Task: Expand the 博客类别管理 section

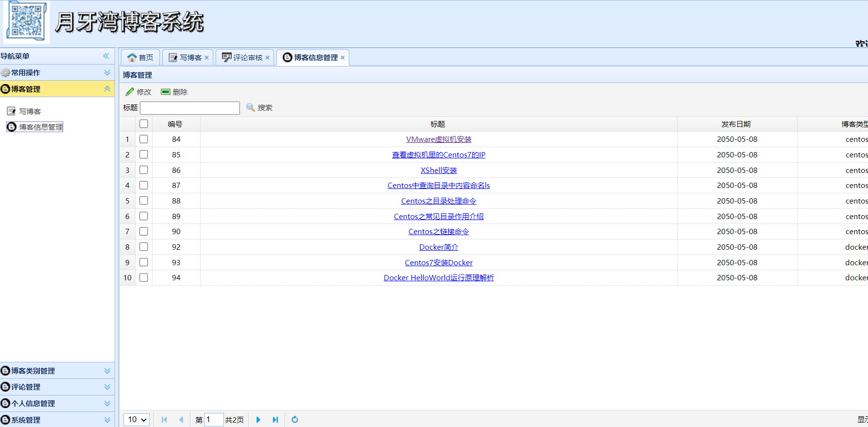Action: click(107, 371)
